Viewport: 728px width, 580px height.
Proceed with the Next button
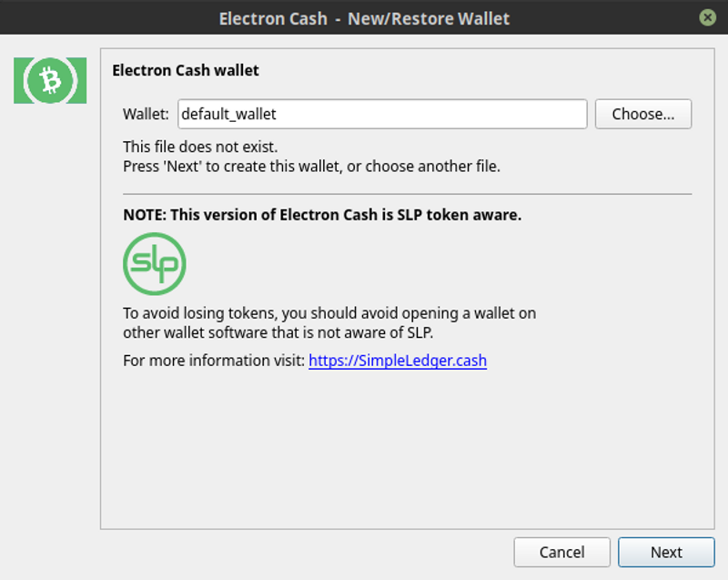pyautogui.click(x=666, y=552)
